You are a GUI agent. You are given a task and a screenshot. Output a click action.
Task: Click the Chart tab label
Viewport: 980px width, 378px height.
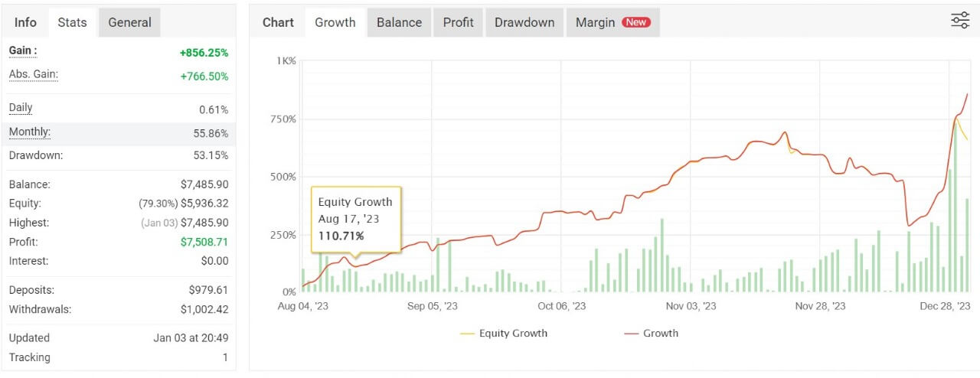point(278,22)
